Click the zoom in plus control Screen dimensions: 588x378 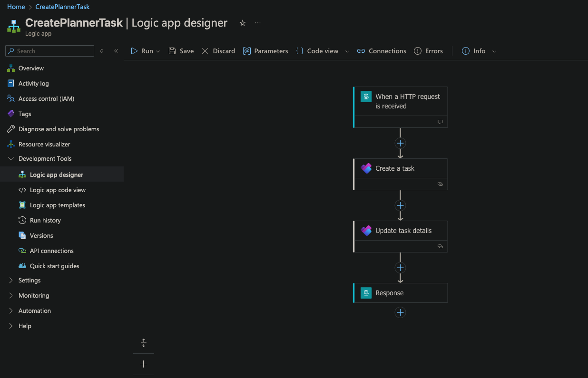point(144,364)
